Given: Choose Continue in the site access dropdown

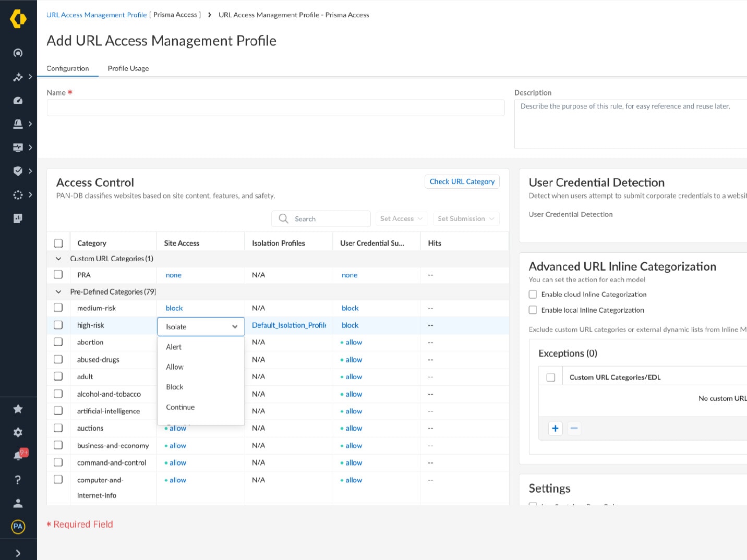Looking at the screenshot, I should 180,407.
